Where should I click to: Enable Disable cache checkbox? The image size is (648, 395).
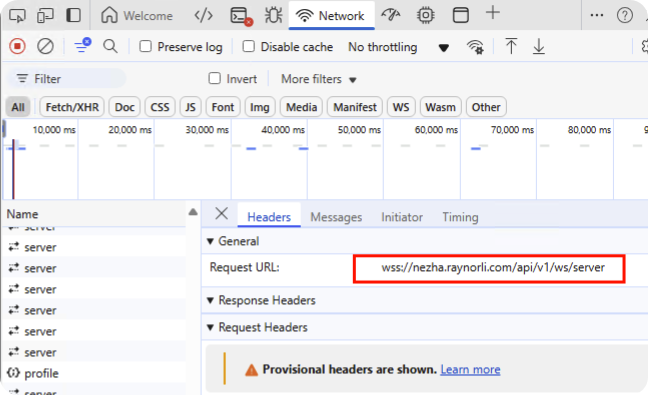[248, 46]
